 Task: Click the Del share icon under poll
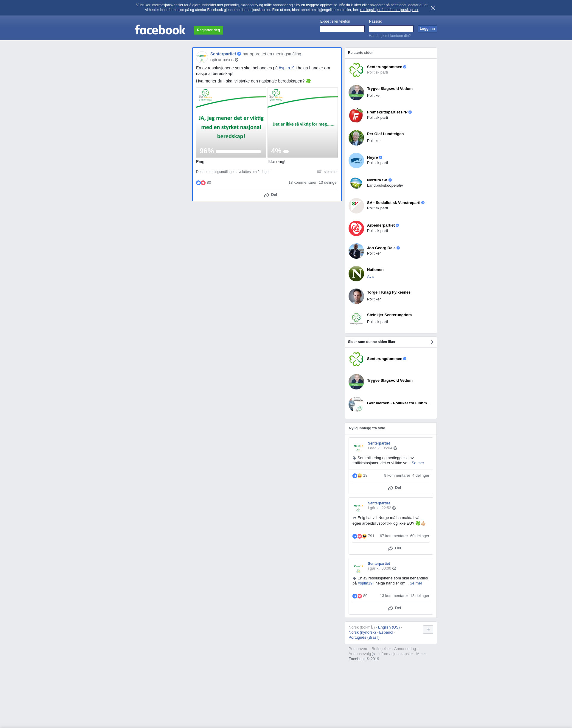[266, 195]
